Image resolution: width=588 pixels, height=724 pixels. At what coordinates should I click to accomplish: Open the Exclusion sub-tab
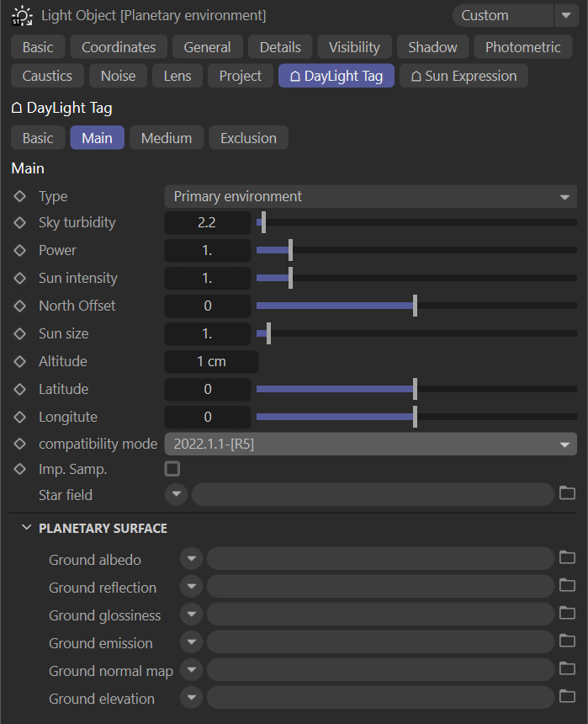pos(248,138)
